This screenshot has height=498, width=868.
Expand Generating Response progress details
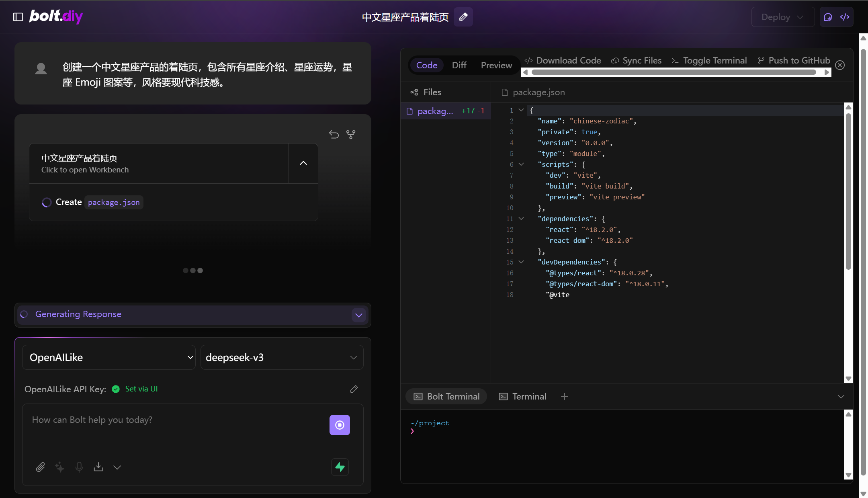[x=359, y=315]
